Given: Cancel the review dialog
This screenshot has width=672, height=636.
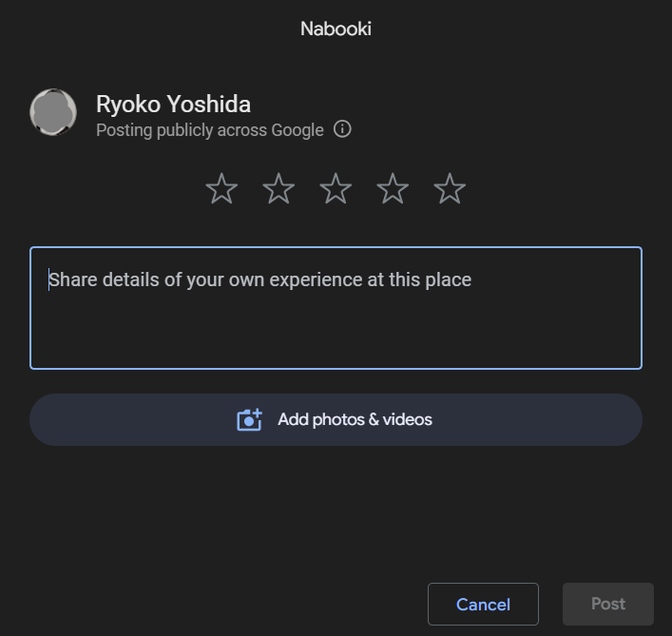Looking at the screenshot, I should click(x=483, y=605).
